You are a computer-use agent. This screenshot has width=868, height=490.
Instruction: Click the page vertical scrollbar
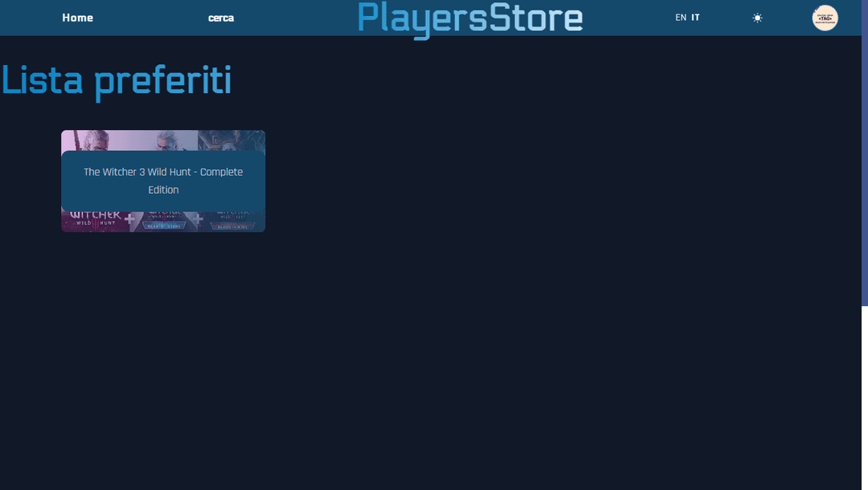(865, 153)
